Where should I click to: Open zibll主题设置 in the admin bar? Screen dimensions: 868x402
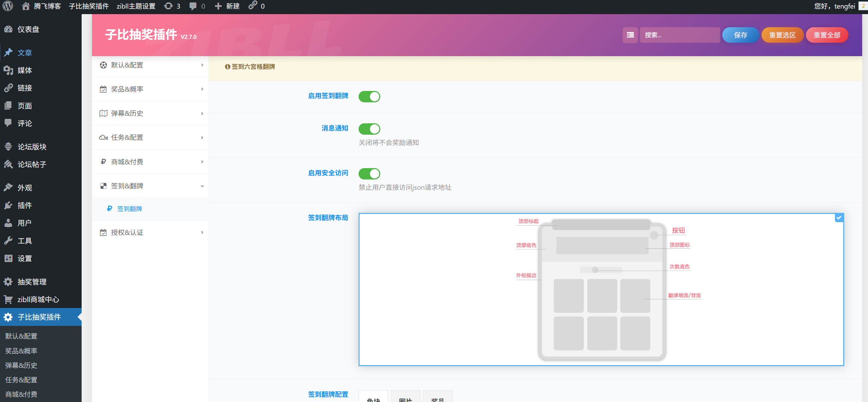(136, 6)
